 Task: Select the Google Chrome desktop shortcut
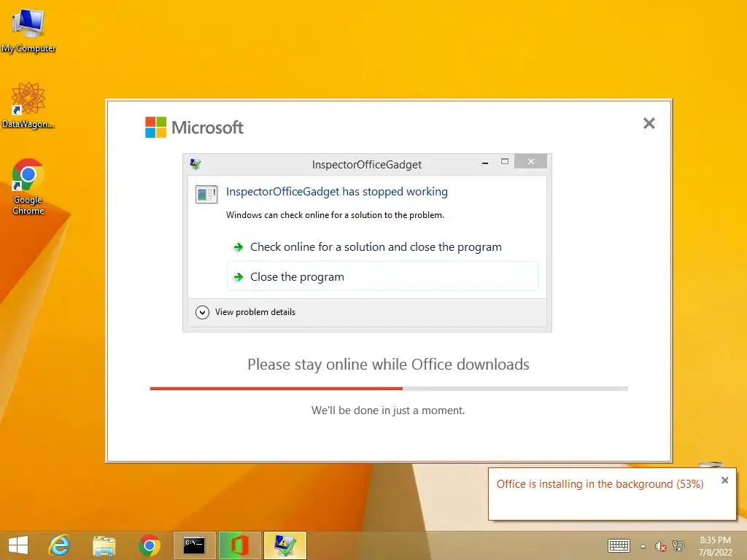click(28, 186)
